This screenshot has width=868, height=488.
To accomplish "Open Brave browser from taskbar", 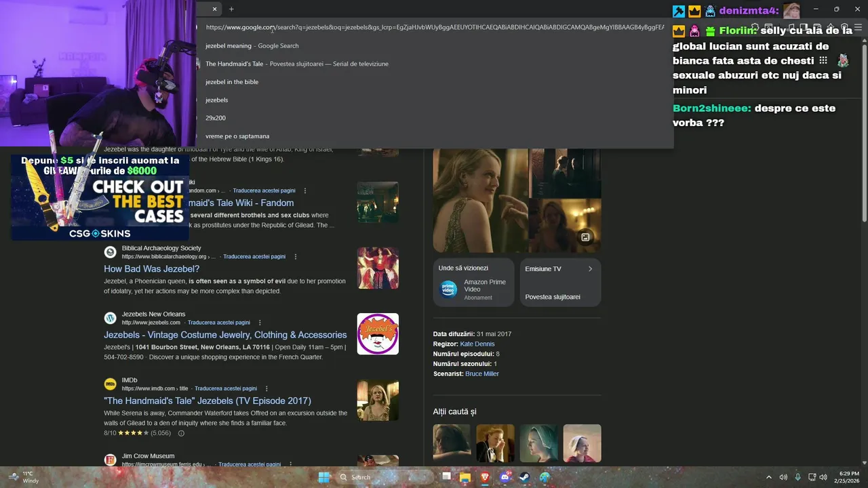I will point(485,477).
